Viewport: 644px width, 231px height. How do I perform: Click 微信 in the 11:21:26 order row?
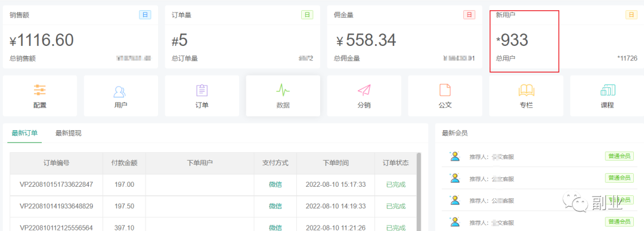tap(275, 227)
